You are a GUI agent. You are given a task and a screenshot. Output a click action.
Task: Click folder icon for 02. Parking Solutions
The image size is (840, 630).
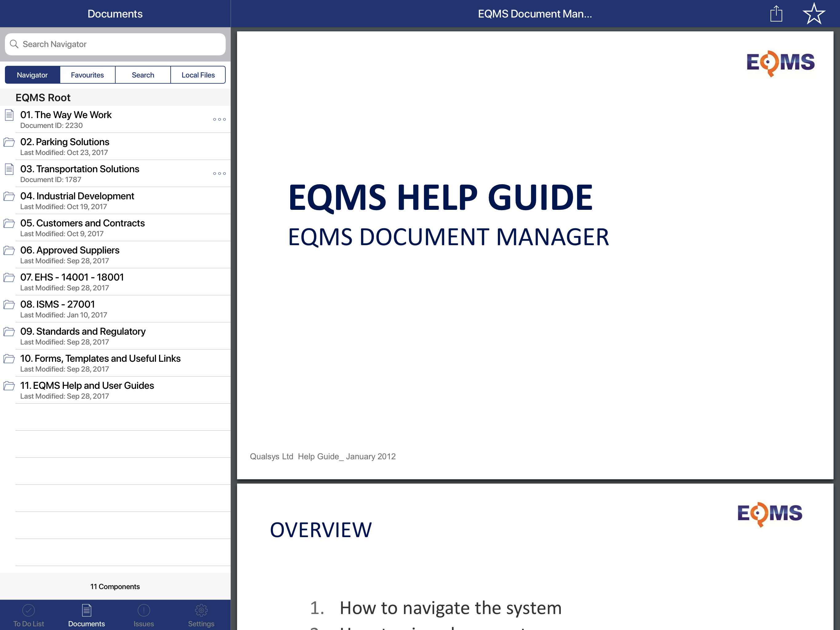(x=9, y=142)
